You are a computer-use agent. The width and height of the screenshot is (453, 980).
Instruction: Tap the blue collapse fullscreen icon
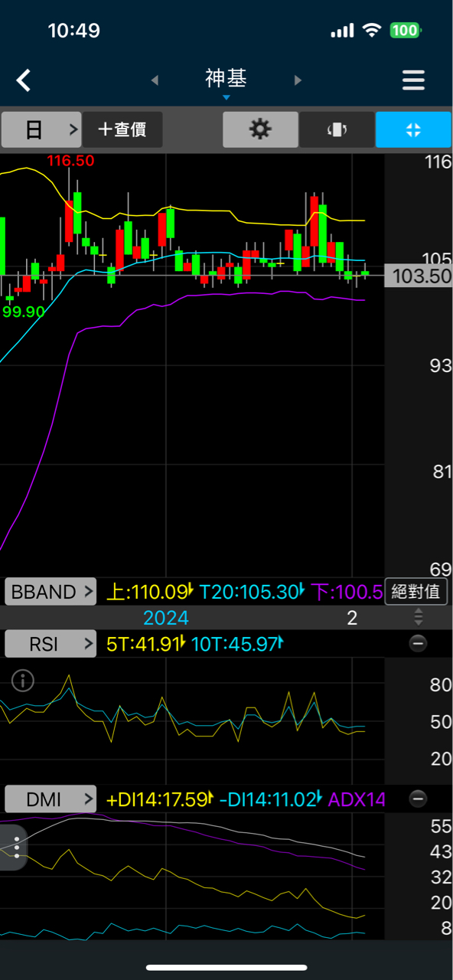(413, 129)
